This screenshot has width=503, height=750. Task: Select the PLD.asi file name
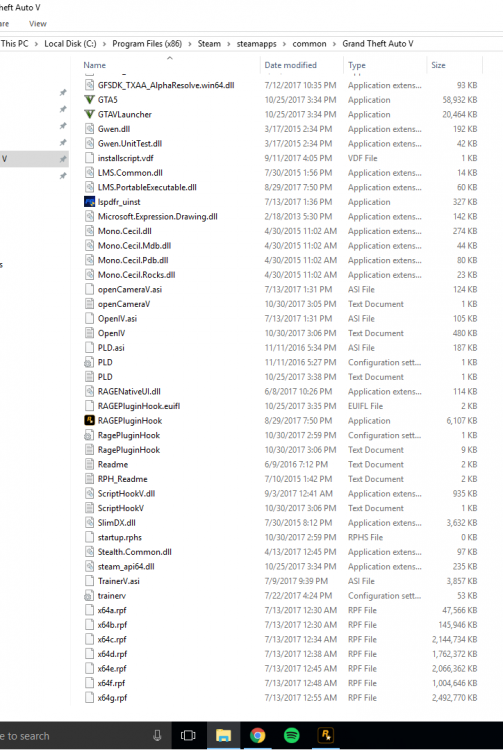[x=111, y=348]
